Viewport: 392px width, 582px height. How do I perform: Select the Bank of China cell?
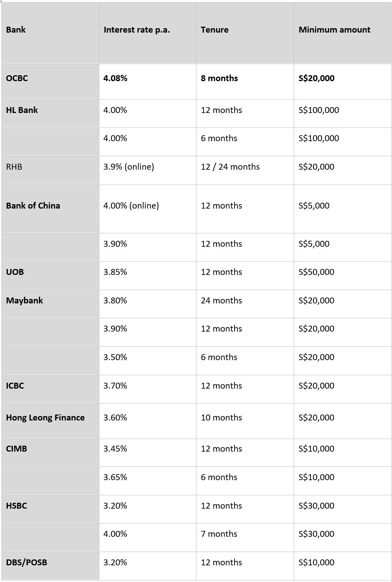click(x=50, y=209)
